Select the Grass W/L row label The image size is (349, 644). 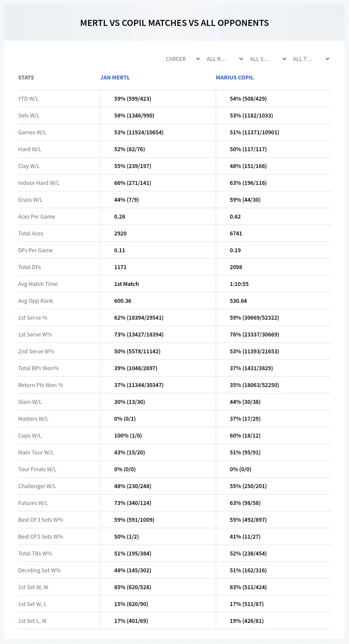pyautogui.click(x=30, y=200)
